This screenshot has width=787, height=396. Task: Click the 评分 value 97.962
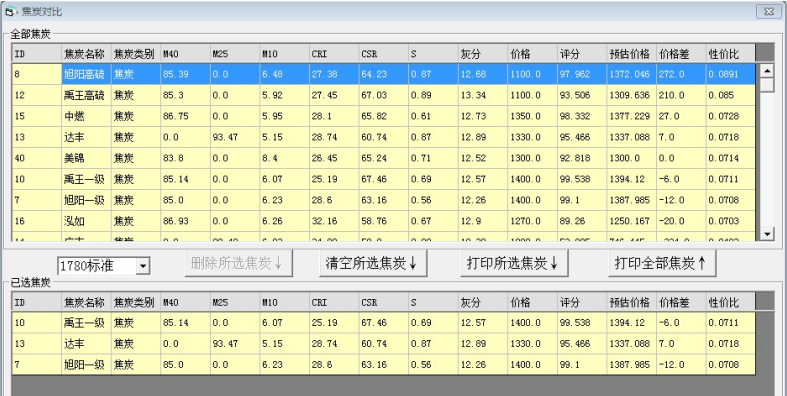[583, 74]
